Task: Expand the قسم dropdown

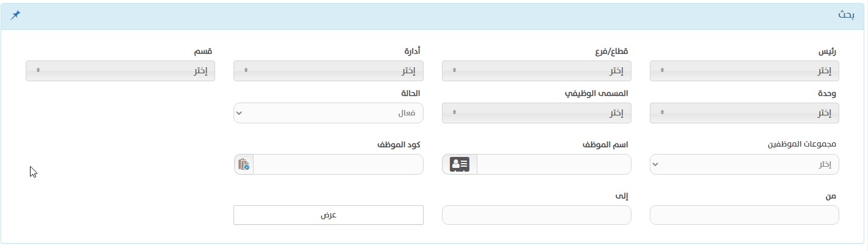Action: click(x=120, y=71)
